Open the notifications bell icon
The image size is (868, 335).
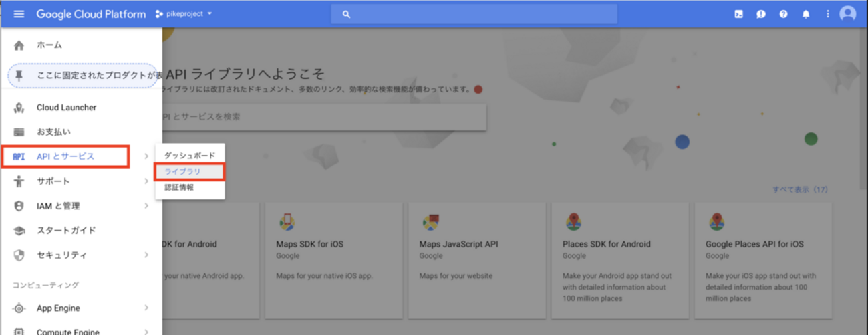pos(806,13)
